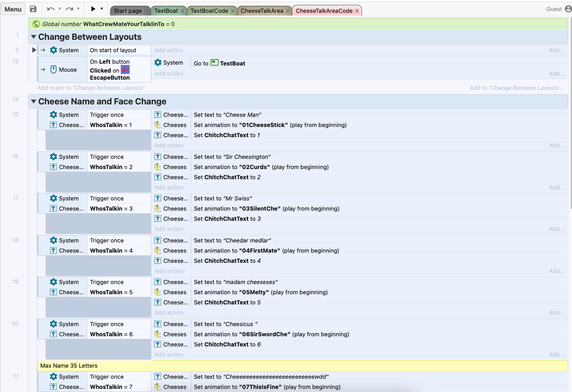Click the Cheeses sprite icon for 01CheeseStick action
The width and height of the screenshot is (572, 392).
pos(157,125)
